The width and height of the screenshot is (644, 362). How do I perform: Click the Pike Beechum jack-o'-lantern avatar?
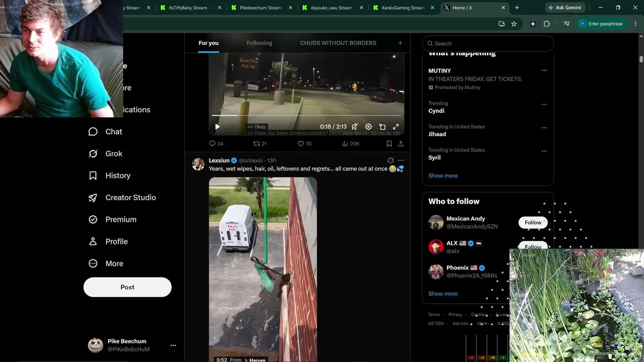96,345
